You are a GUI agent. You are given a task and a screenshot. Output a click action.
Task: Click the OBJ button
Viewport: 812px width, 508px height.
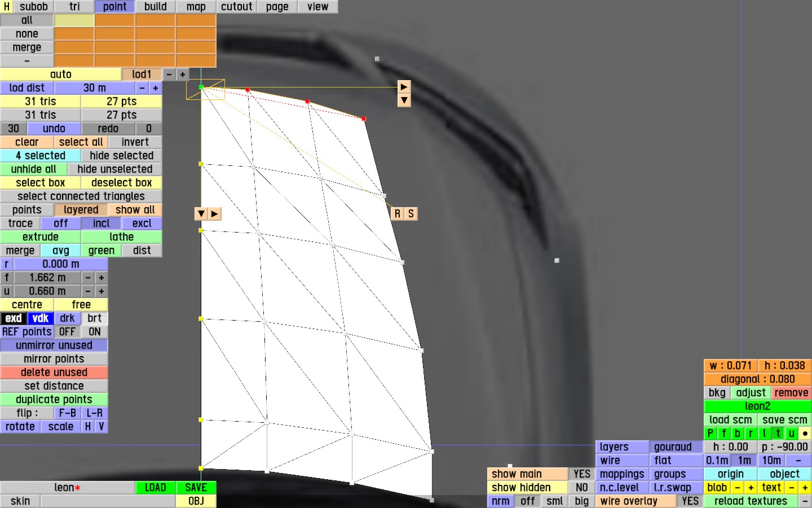click(x=196, y=501)
